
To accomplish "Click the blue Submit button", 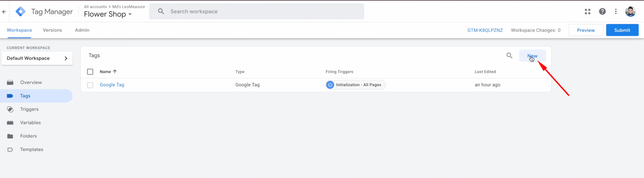I will (x=622, y=30).
